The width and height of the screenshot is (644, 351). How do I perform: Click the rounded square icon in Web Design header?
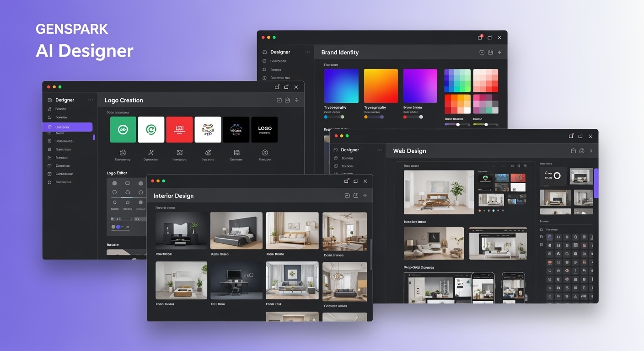pos(582,151)
